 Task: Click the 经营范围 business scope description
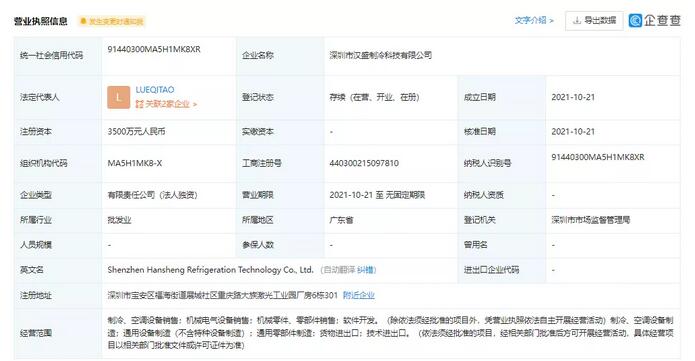[x=390, y=333]
